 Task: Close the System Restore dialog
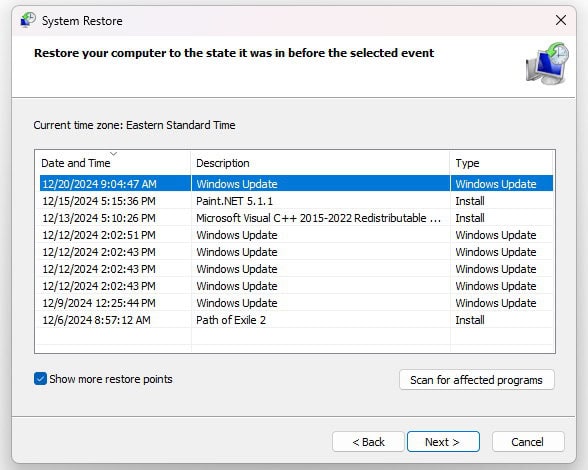pyautogui.click(x=561, y=20)
